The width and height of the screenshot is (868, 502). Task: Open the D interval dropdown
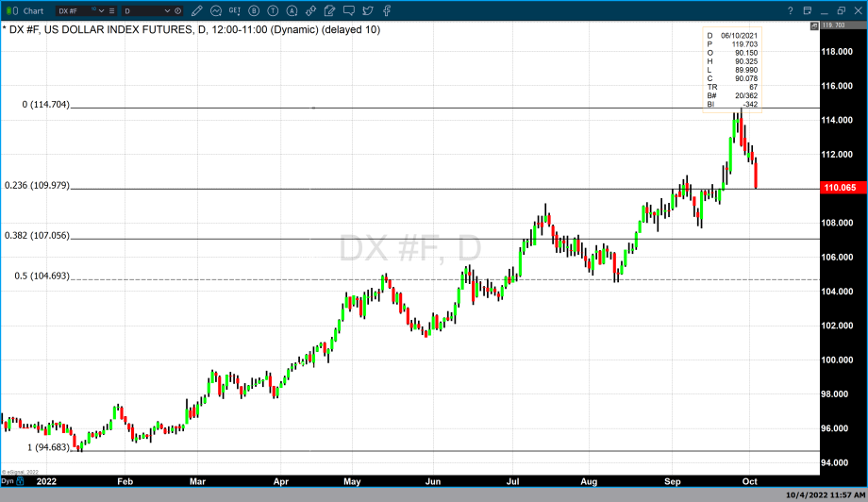[x=168, y=10]
